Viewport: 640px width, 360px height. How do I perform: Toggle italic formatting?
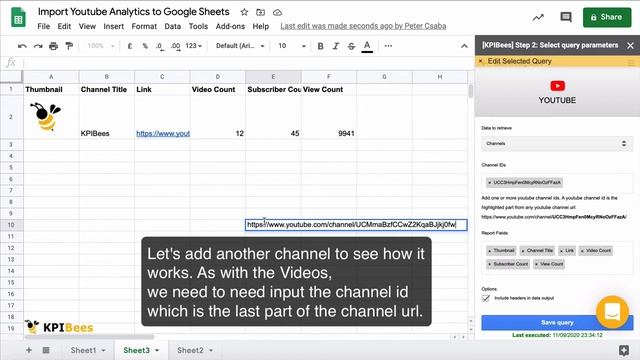click(x=336, y=46)
